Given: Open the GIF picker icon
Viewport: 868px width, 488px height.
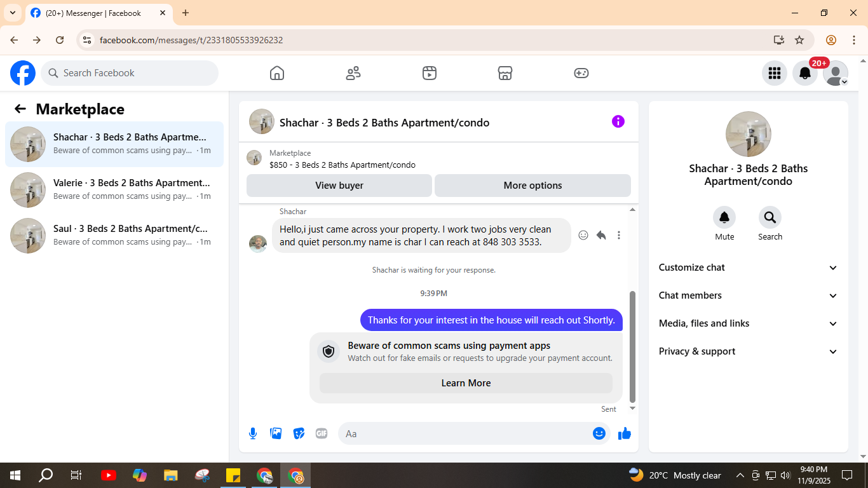Looking at the screenshot, I should click(322, 433).
